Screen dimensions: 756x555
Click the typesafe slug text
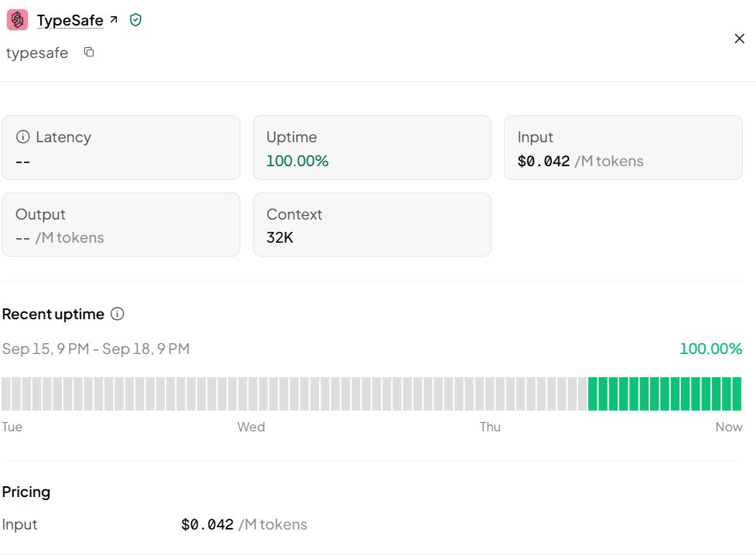(x=37, y=53)
